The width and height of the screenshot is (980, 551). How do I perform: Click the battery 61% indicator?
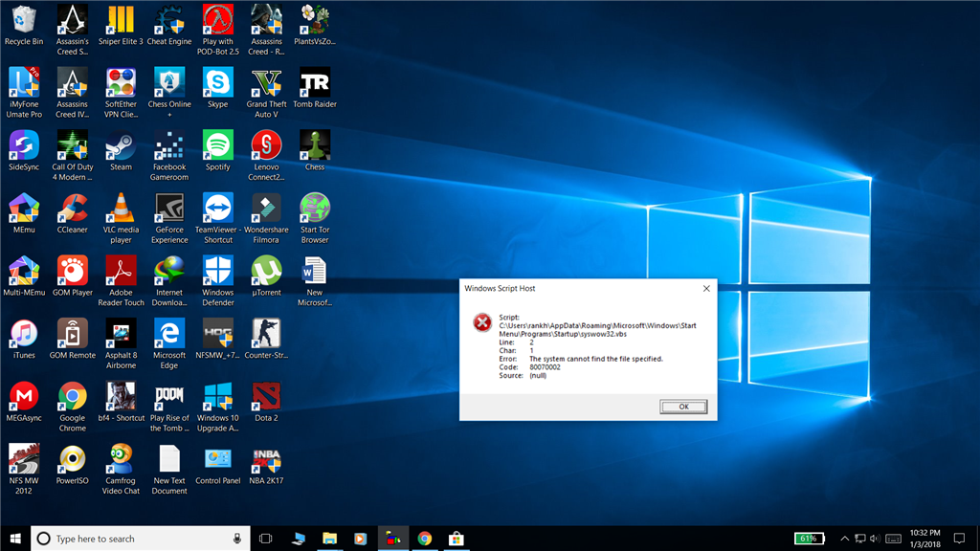[809, 539]
